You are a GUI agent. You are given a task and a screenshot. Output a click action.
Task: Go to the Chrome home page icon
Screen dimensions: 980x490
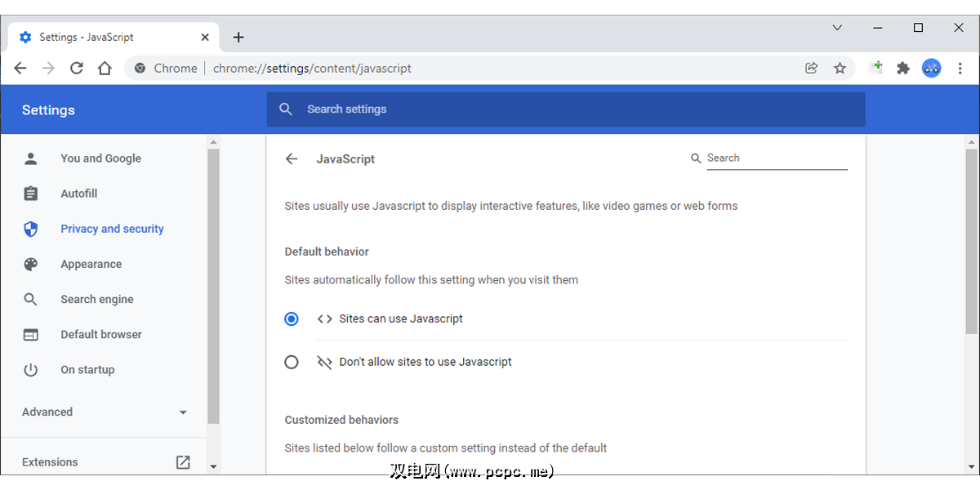105,69
